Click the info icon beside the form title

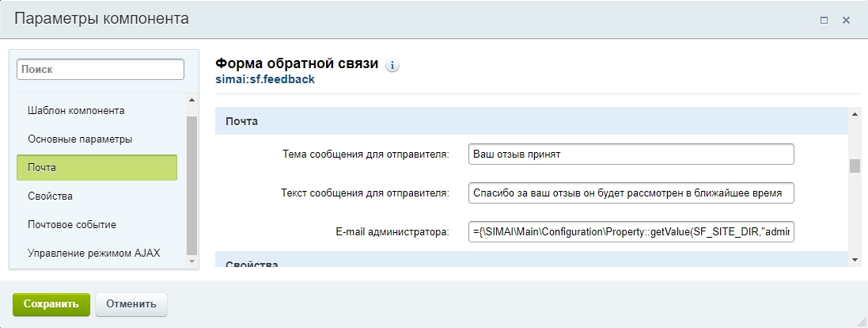tap(392, 66)
